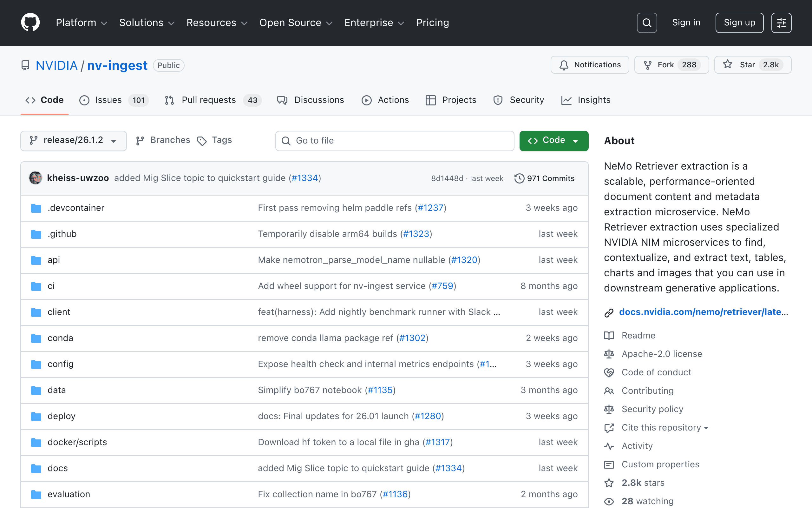Open pull request #1334 in latest commit
Viewport: 812px width, 508px height.
coord(305,178)
